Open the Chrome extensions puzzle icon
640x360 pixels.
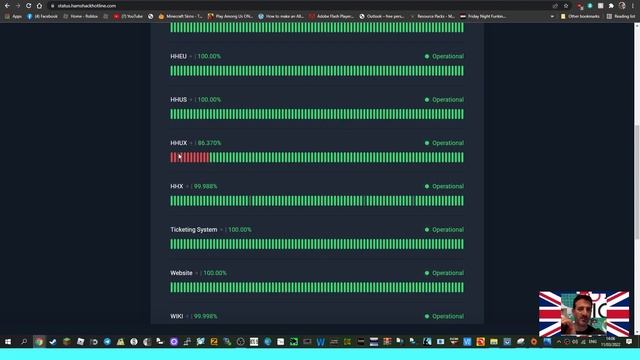click(x=611, y=6)
